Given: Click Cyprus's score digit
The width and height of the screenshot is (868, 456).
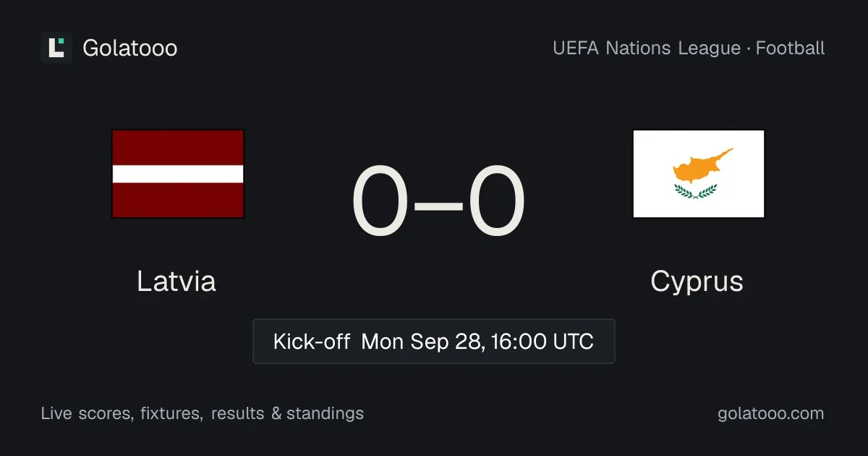Looking at the screenshot, I should 497,202.
